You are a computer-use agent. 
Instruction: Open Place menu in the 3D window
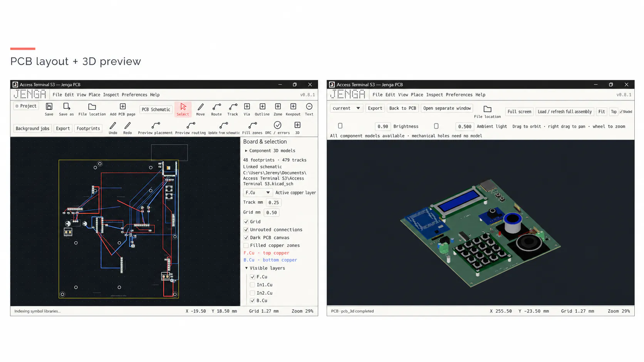(x=417, y=95)
